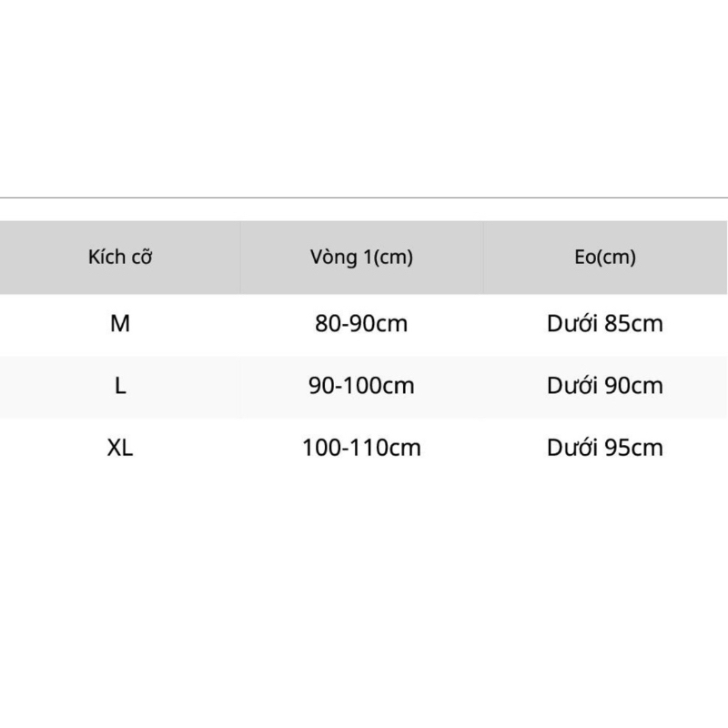
Task: Click the 80-90cm bust measurement
Action: [x=361, y=323]
